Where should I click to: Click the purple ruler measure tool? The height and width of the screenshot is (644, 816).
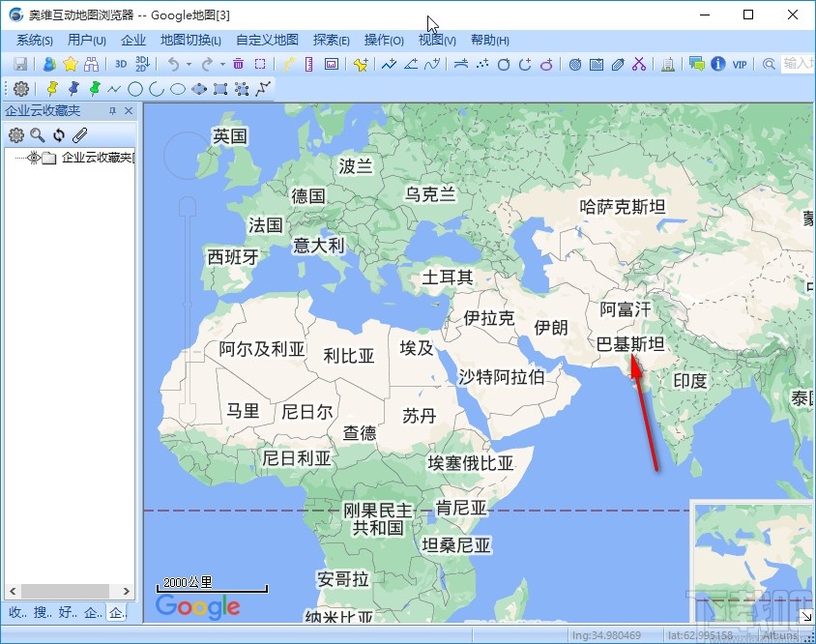(x=309, y=64)
